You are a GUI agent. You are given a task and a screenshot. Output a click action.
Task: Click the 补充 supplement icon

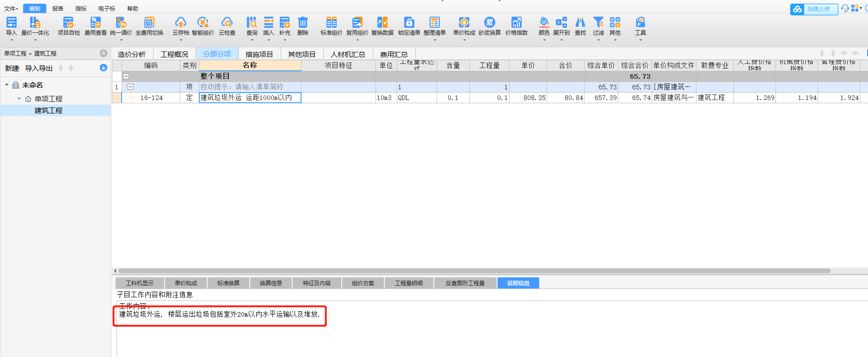coord(284,22)
